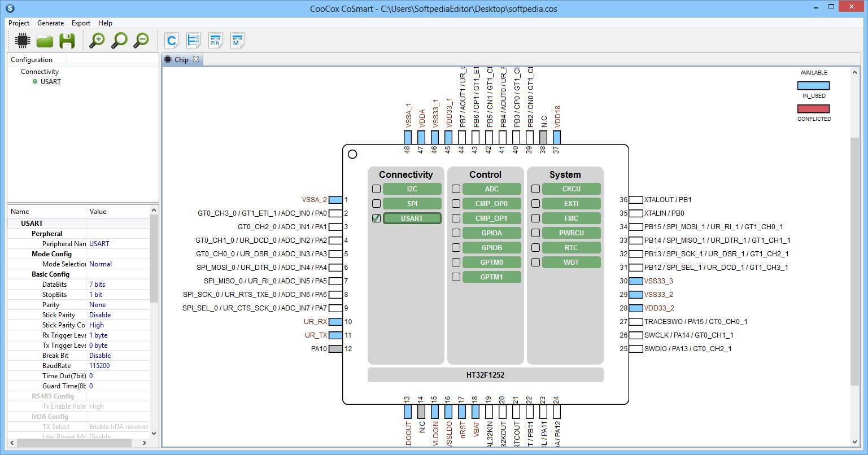Open the Generate menu
868x455 pixels.
click(50, 23)
